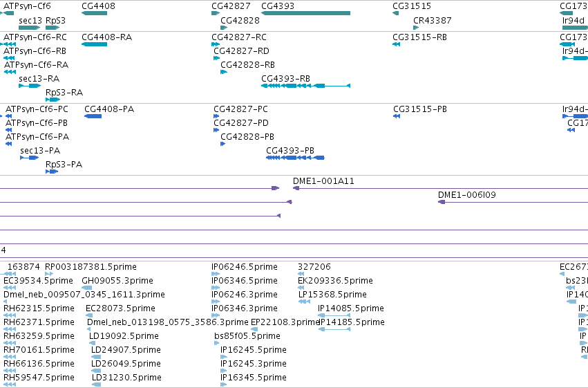Select the CG4393 gene bar
The width and height of the screenshot is (588, 388).
tap(305, 13)
